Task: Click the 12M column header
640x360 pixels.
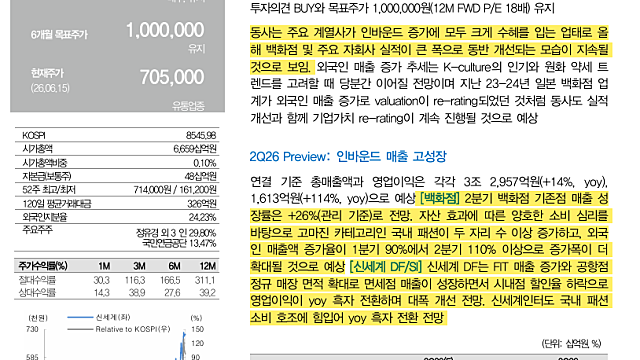Action: pos(207,266)
